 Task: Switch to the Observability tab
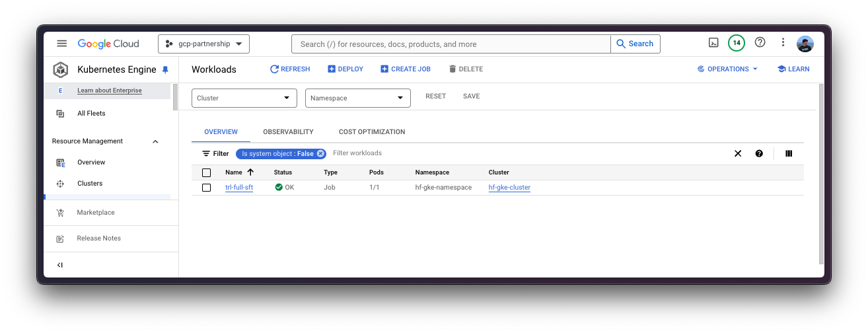point(288,132)
